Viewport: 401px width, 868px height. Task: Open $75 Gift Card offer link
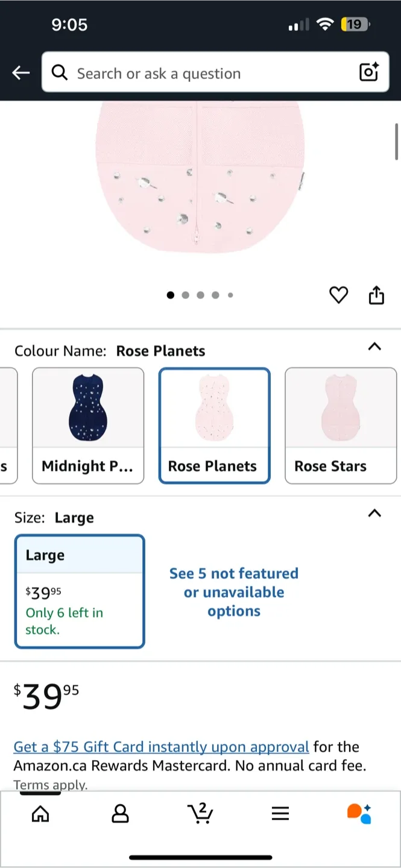tap(161, 747)
